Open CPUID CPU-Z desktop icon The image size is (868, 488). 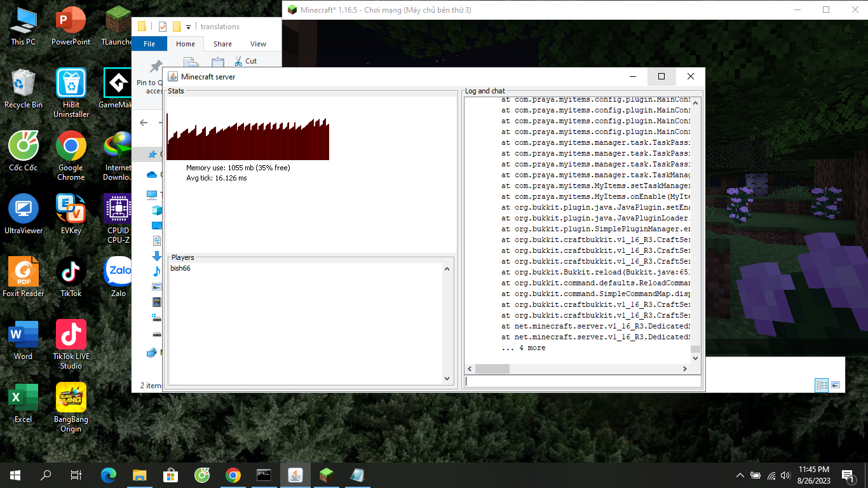(x=118, y=219)
